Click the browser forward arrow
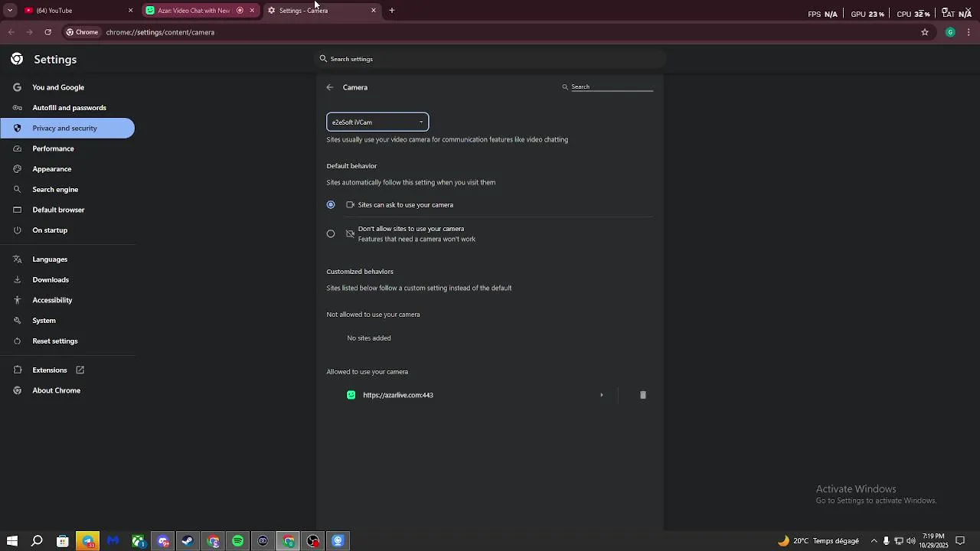Viewport: 980px width, 551px height. coord(29,32)
